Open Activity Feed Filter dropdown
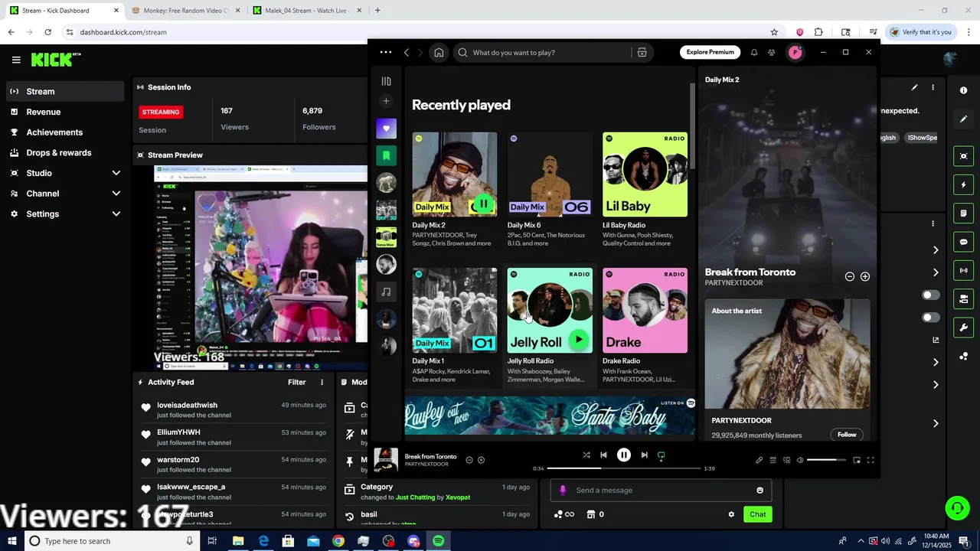This screenshot has height=551, width=980. pyautogui.click(x=297, y=382)
